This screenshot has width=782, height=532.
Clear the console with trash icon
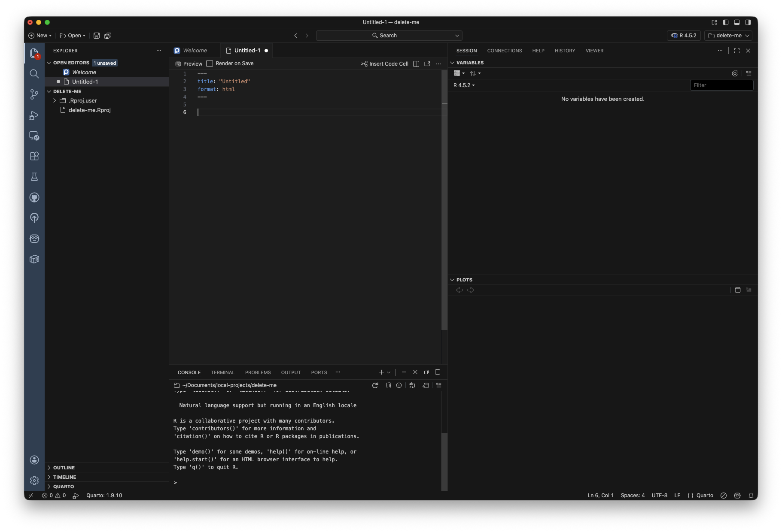tap(388, 385)
